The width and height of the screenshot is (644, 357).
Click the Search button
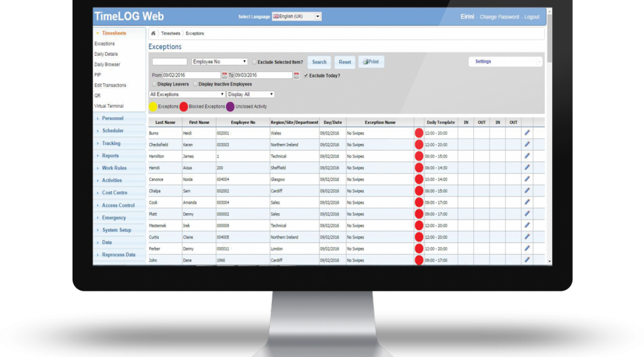coord(319,62)
